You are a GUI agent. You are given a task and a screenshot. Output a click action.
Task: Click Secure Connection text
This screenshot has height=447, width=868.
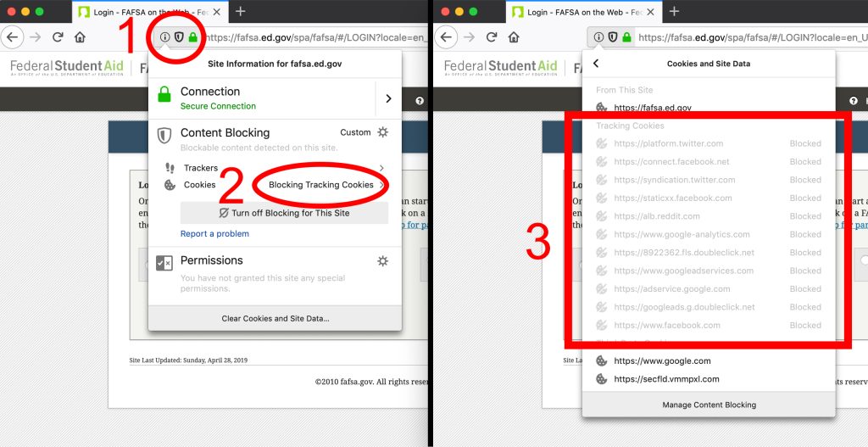coord(218,106)
